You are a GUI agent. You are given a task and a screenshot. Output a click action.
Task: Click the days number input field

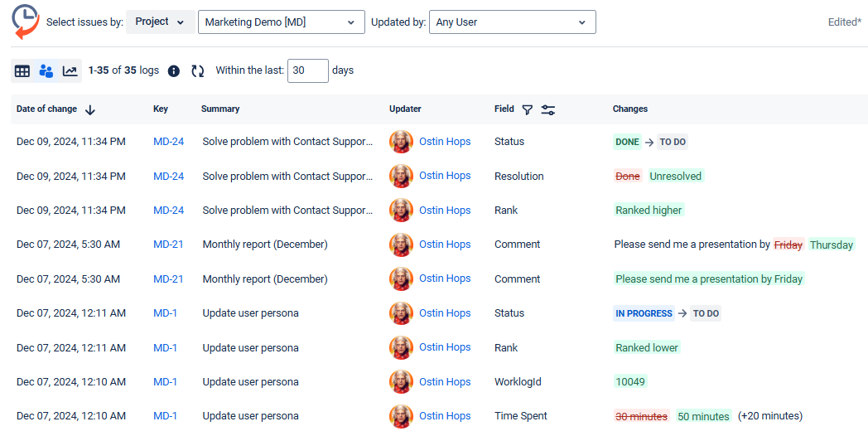307,71
